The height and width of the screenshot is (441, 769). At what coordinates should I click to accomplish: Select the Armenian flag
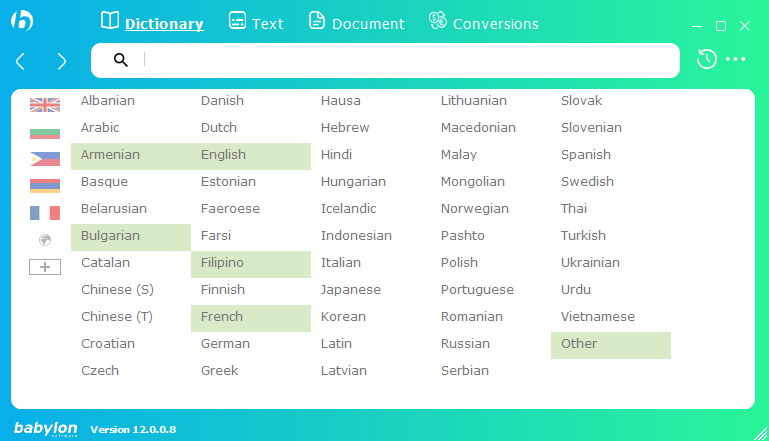pyautogui.click(x=45, y=185)
